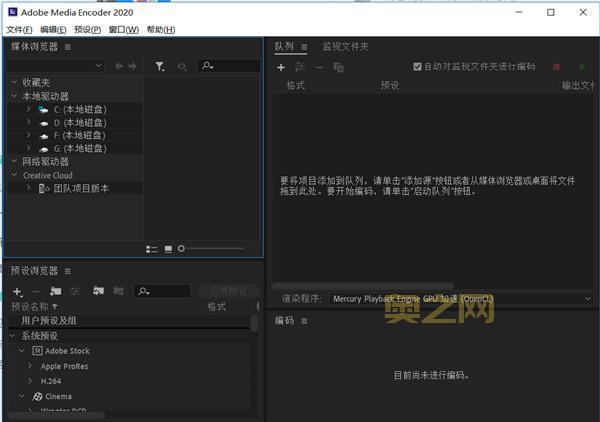Switch media browser to list view

(152, 249)
